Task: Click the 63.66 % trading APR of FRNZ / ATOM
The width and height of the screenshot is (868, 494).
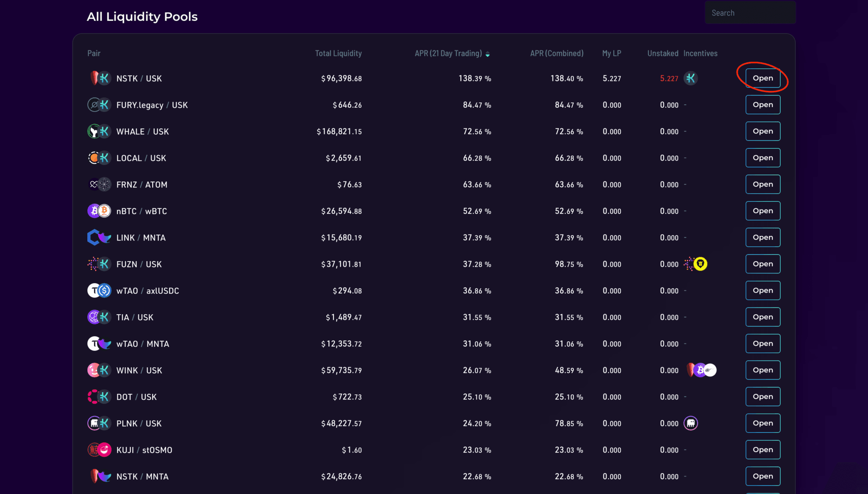Action: [477, 184]
